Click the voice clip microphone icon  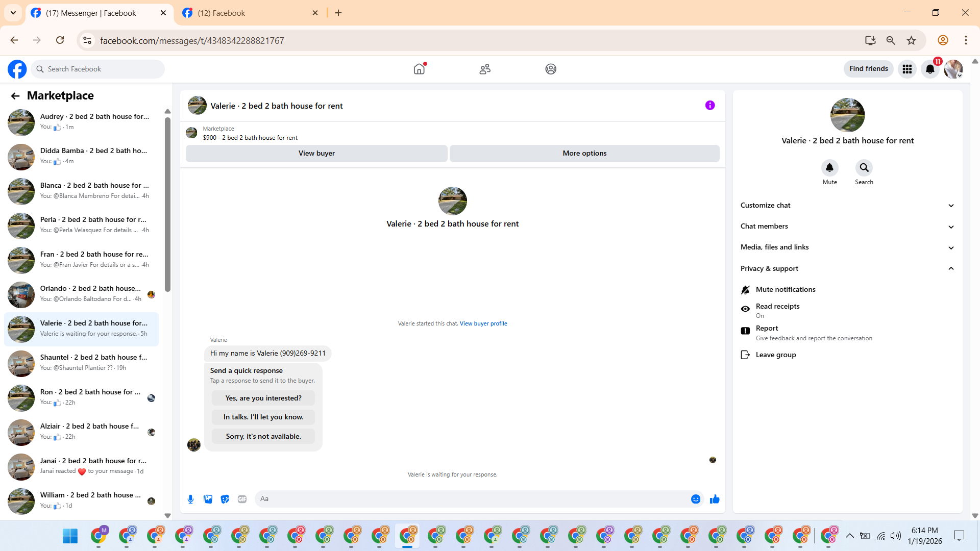[190, 499]
